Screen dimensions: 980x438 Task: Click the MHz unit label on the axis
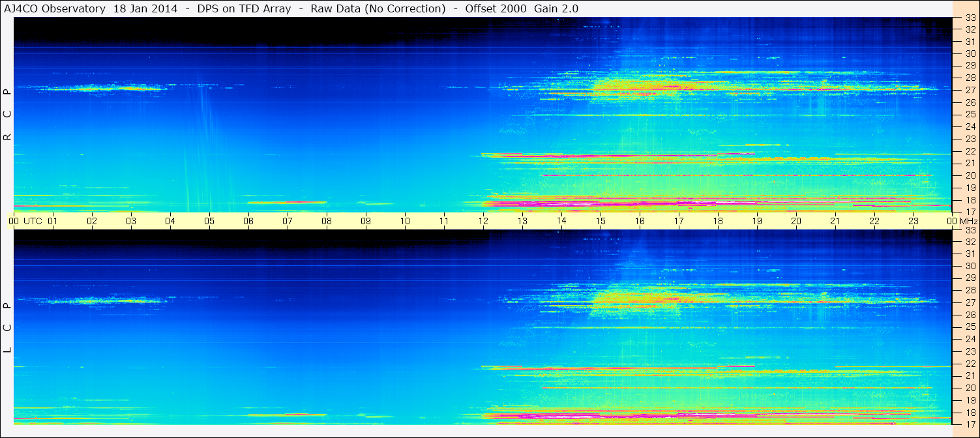[x=968, y=222]
